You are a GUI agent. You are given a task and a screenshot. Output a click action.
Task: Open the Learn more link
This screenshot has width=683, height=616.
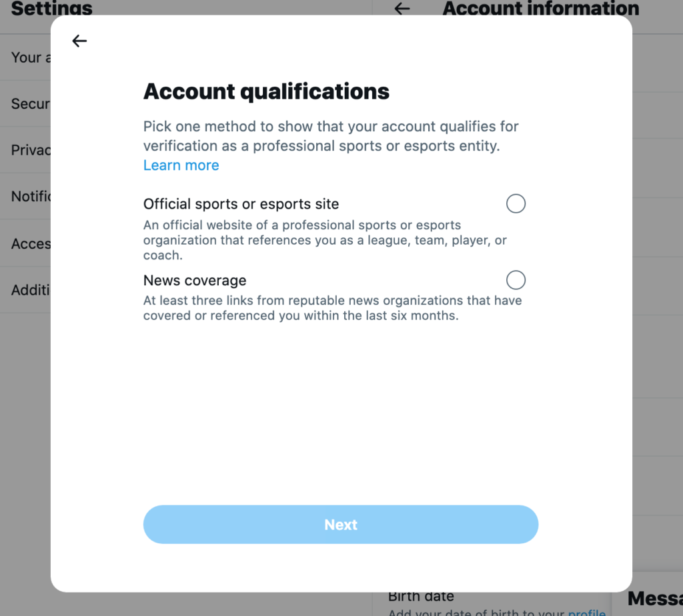pos(181,165)
